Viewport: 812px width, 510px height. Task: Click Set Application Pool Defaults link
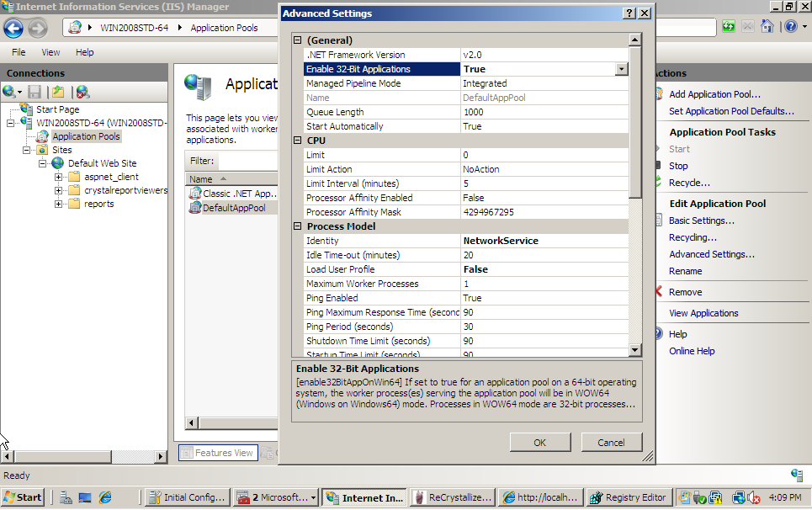(731, 111)
